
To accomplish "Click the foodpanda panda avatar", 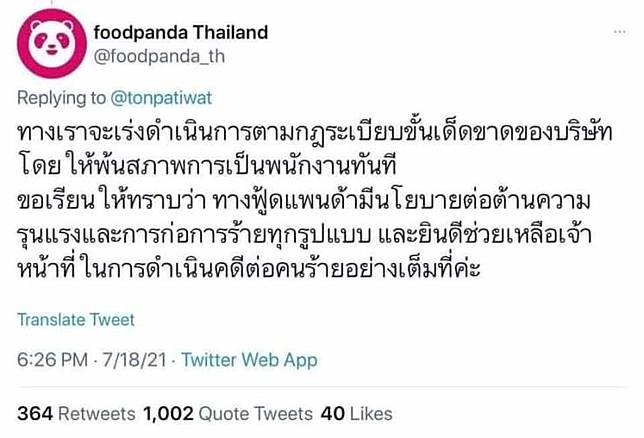I will pyautogui.click(x=50, y=42).
